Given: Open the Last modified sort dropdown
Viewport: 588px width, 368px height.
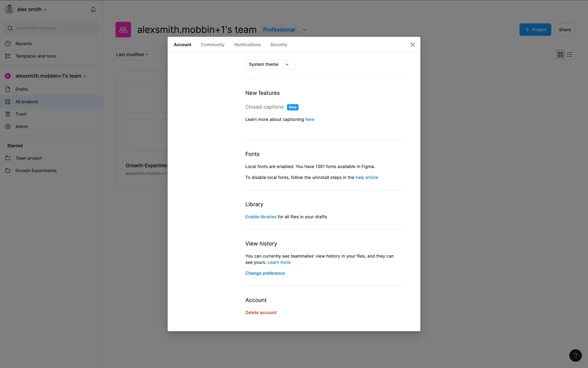Looking at the screenshot, I should [132, 55].
